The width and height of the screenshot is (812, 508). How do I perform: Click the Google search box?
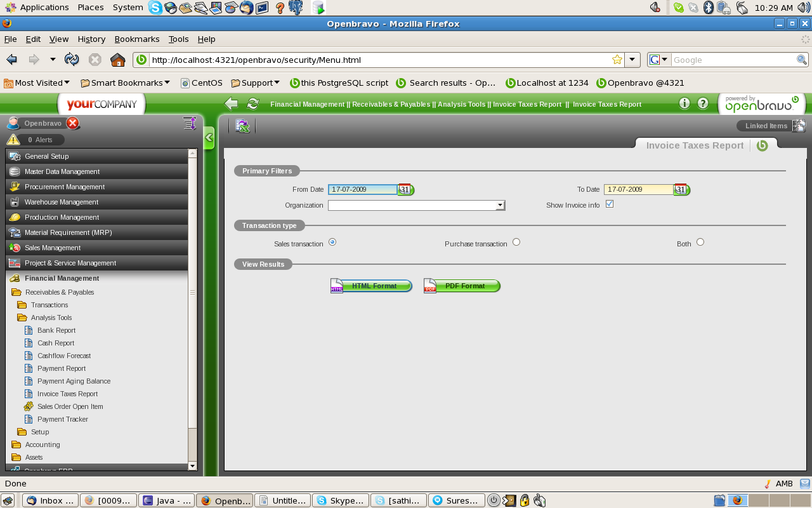pyautogui.click(x=733, y=60)
